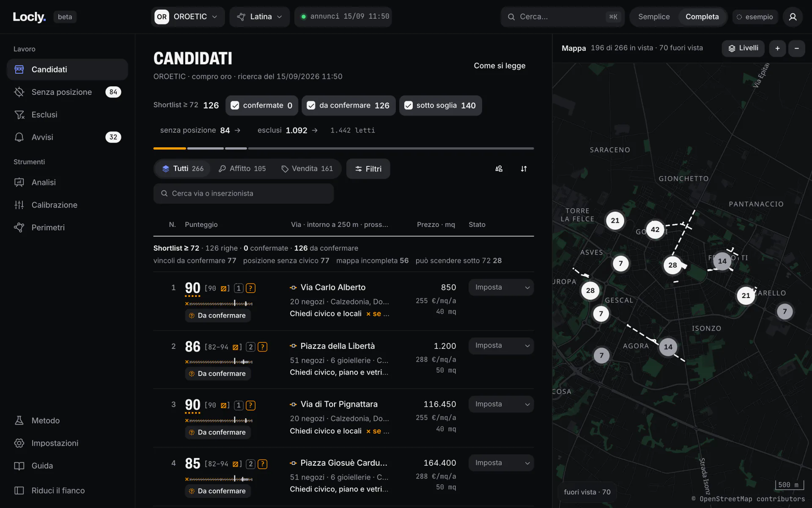This screenshot has width=812, height=508.
Task: Open the Calibrazione tool
Action: pos(67,205)
